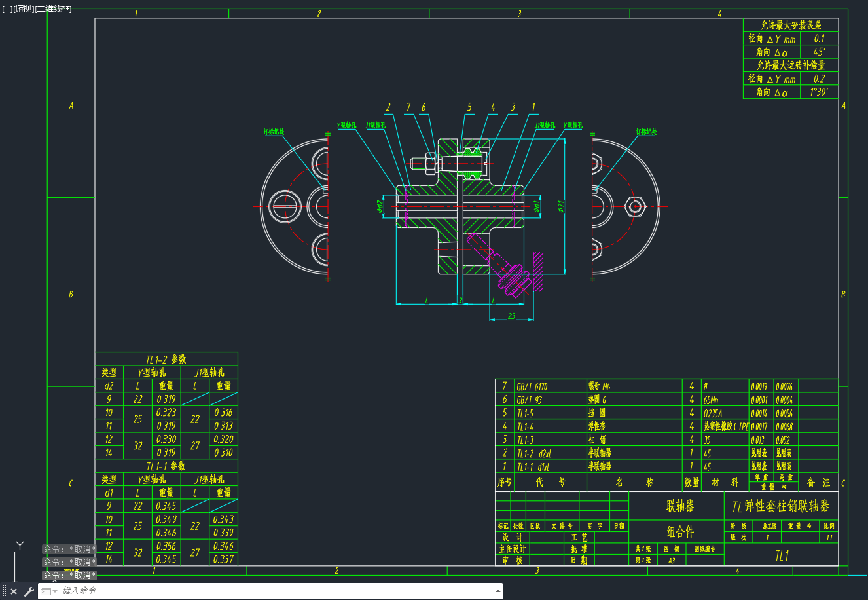Viewport: 868px width, 600px height.
Task: Select material 65Mn in the parts list
Action: pyautogui.click(x=711, y=400)
